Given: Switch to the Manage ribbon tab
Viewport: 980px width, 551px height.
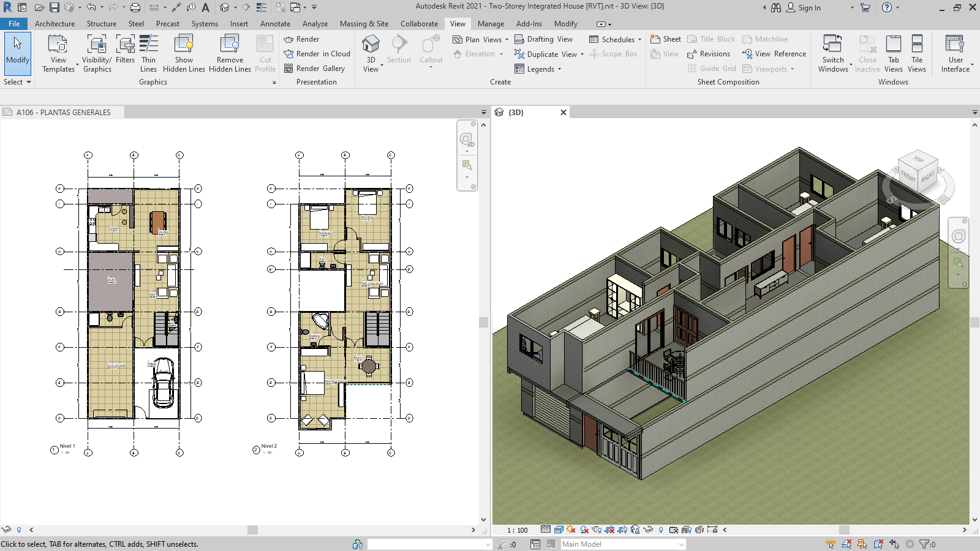Looking at the screenshot, I should tap(491, 23).
